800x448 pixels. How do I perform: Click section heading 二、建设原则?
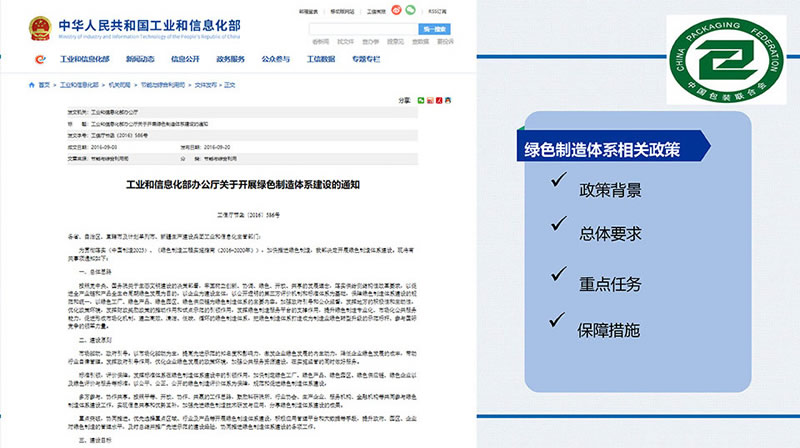point(95,340)
